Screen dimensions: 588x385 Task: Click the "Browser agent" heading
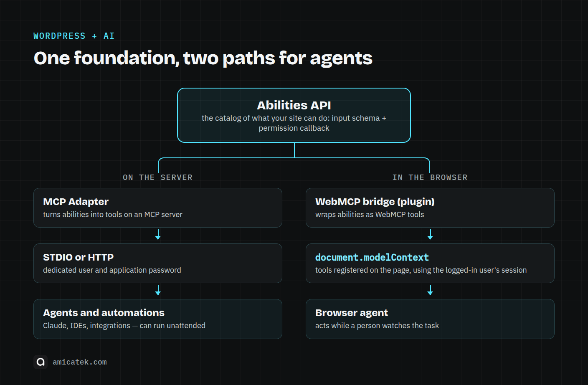tap(352, 313)
